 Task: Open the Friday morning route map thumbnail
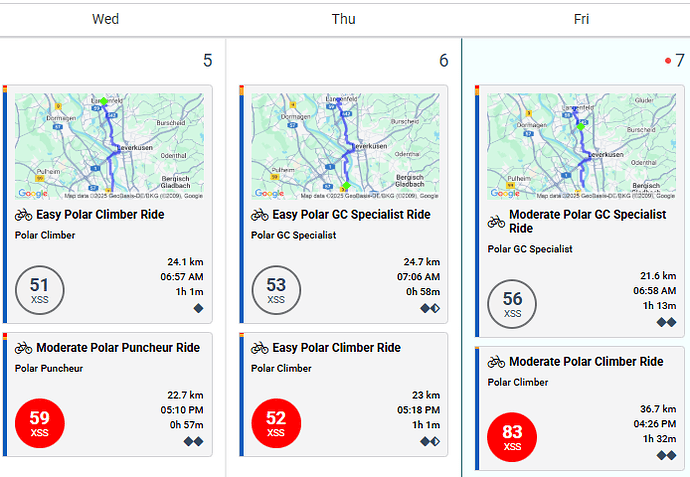tap(582, 146)
